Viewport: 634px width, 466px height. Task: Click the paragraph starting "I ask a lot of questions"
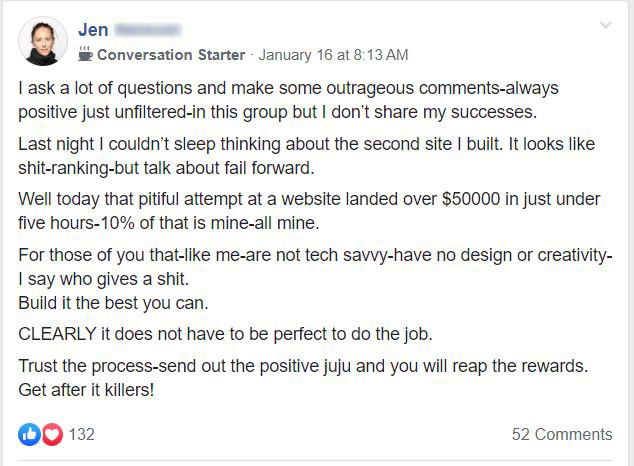pyautogui.click(x=288, y=100)
